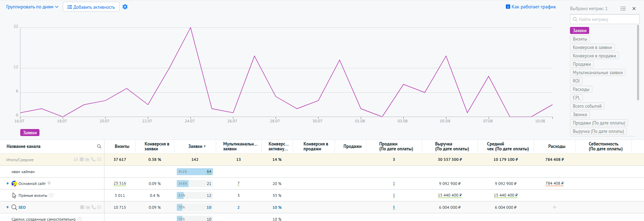
Task: Toggle 'Мультиканальные заявки' metric tag
Action: click(x=598, y=73)
